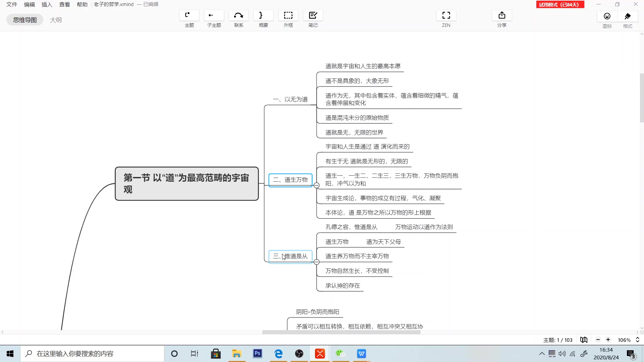Image resolution: width=644 pixels, height=362 pixels.
Task: Switch to 大纲 outline view
Action: [56, 20]
